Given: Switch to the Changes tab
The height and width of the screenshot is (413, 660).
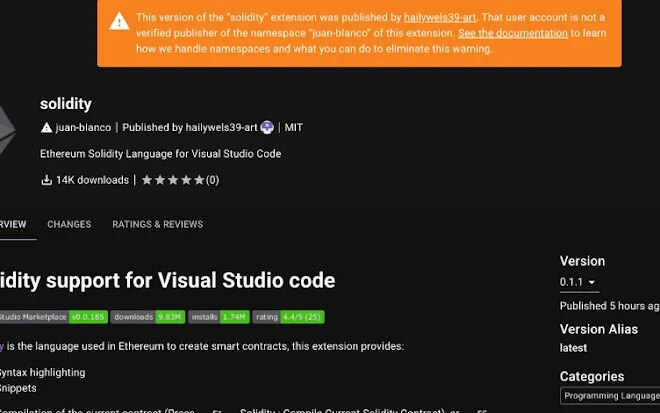Looking at the screenshot, I should [69, 224].
